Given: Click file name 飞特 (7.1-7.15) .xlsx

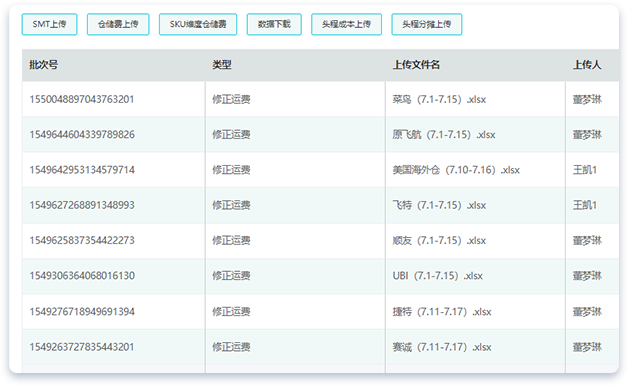Looking at the screenshot, I should [x=439, y=205].
